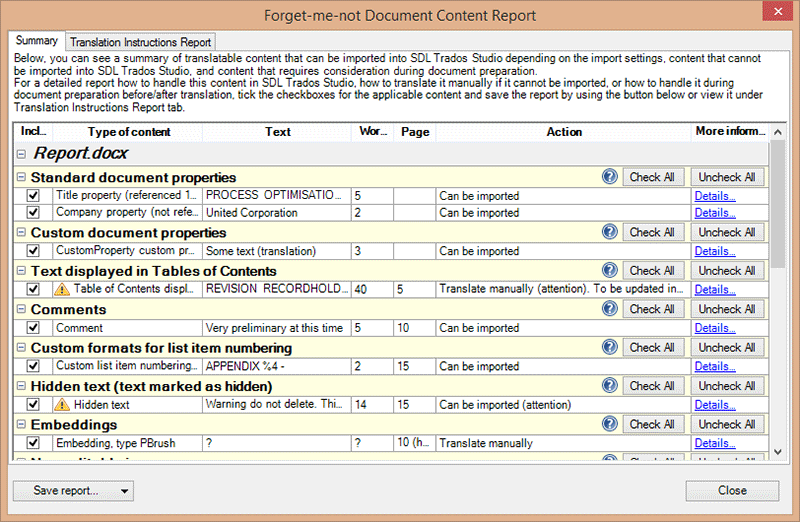
Task: Click help icon in Comments section
Action: (610, 308)
